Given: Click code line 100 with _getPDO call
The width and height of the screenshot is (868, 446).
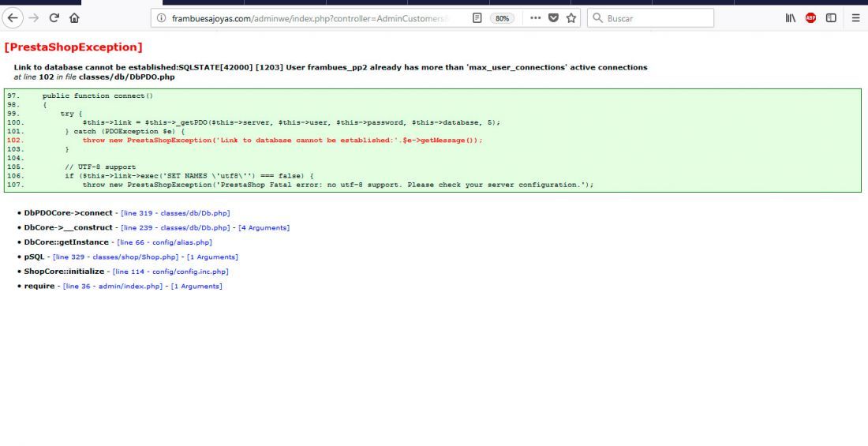Looking at the screenshot, I should pos(291,122).
